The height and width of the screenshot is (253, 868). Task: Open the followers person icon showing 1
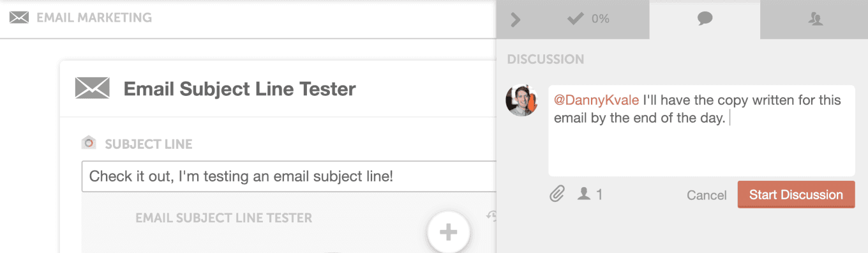coord(590,194)
